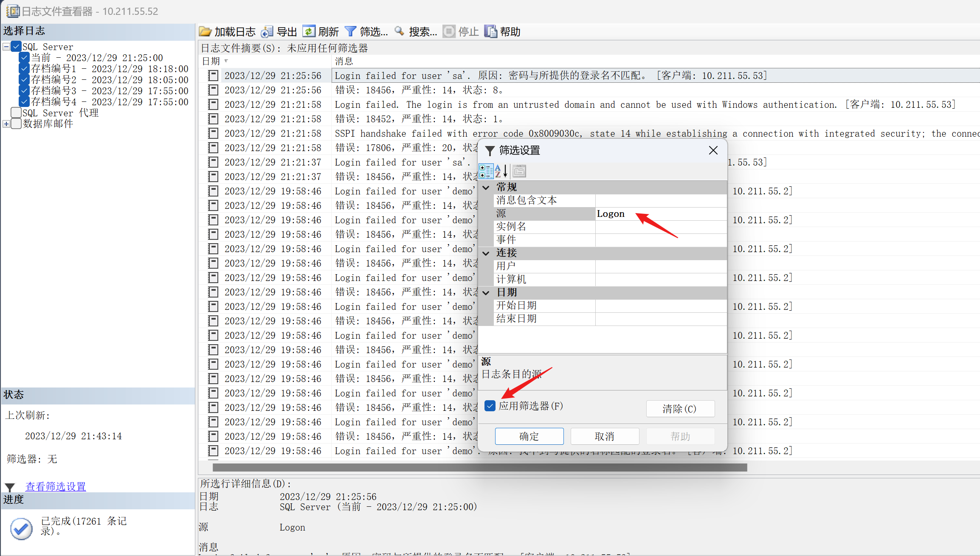
Task: Uncheck the Apply Filter checkbox
Action: 490,406
